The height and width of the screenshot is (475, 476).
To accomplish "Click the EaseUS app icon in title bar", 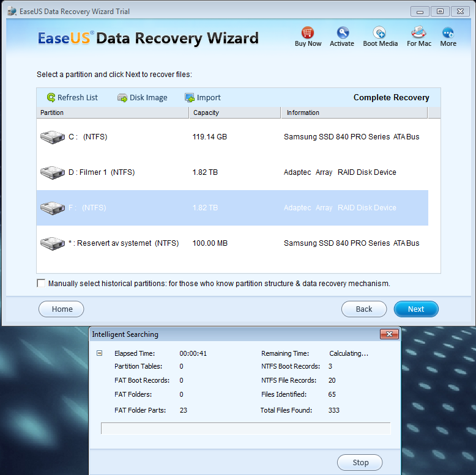I will pyautogui.click(x=12, y=11).
